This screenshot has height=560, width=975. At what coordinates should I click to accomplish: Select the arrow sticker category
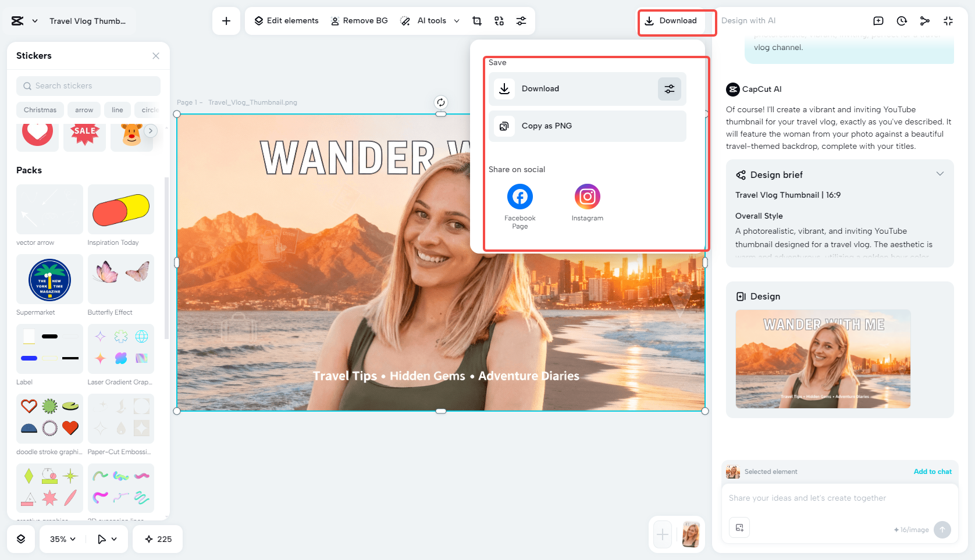(x=84, y=110)
